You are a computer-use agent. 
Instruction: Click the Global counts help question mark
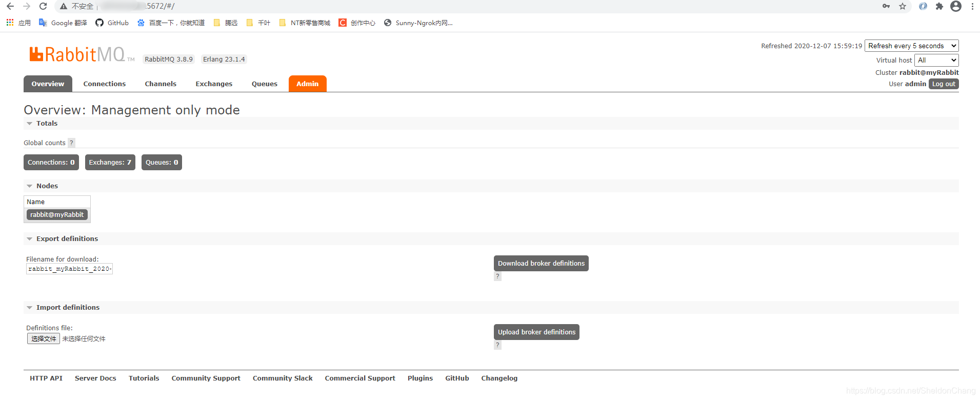coord(71,143)
